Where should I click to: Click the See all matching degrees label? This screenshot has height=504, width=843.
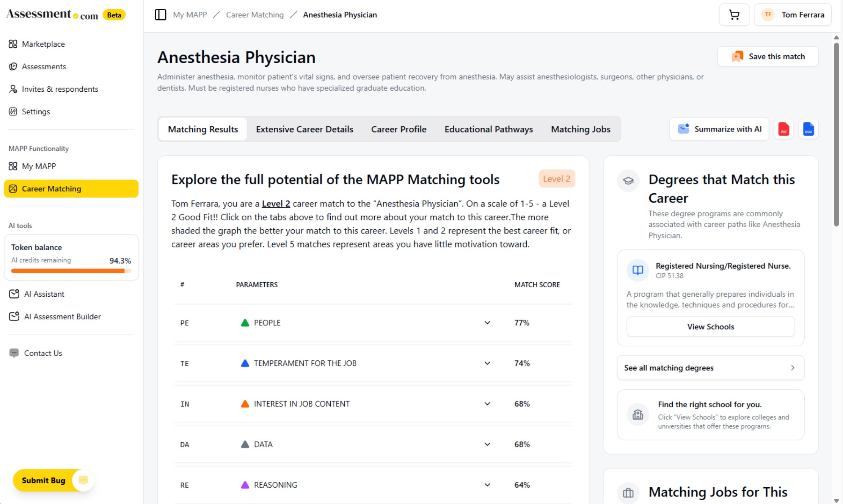[x=669, y=368]
